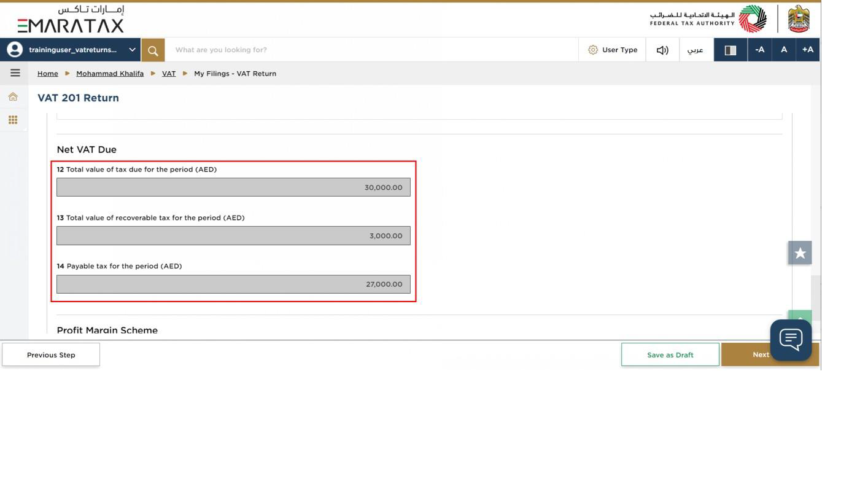Image resolution: width=868 pixels, height=492 pixels.
Task: Click the Federal Tax Authority logo
Action: [708, 19]
